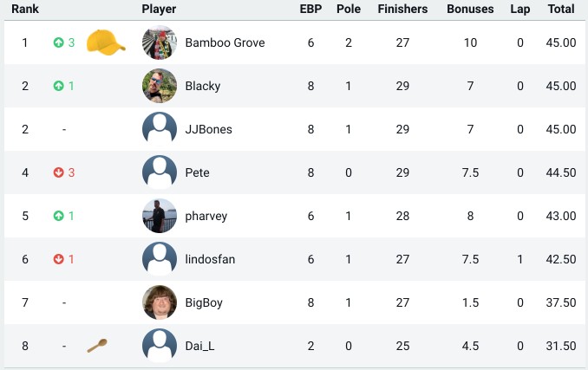The width and height of the screenshot is (588, 370).
Task: Click the Rank column header
Action: tap(25, 9)
